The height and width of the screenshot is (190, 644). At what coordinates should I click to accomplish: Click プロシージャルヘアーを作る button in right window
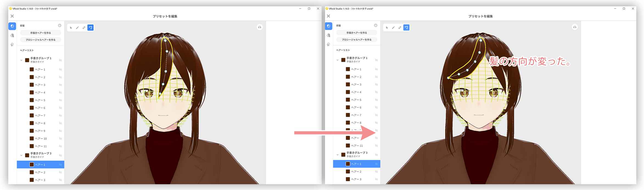357,40
